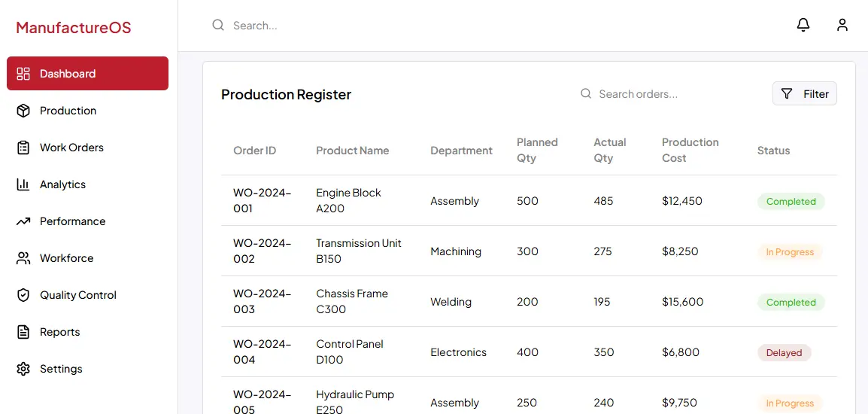This screenshot has height=414, width=868.
Task: Click the Delayed status badge for Control Panel
Action: point(784,353)
